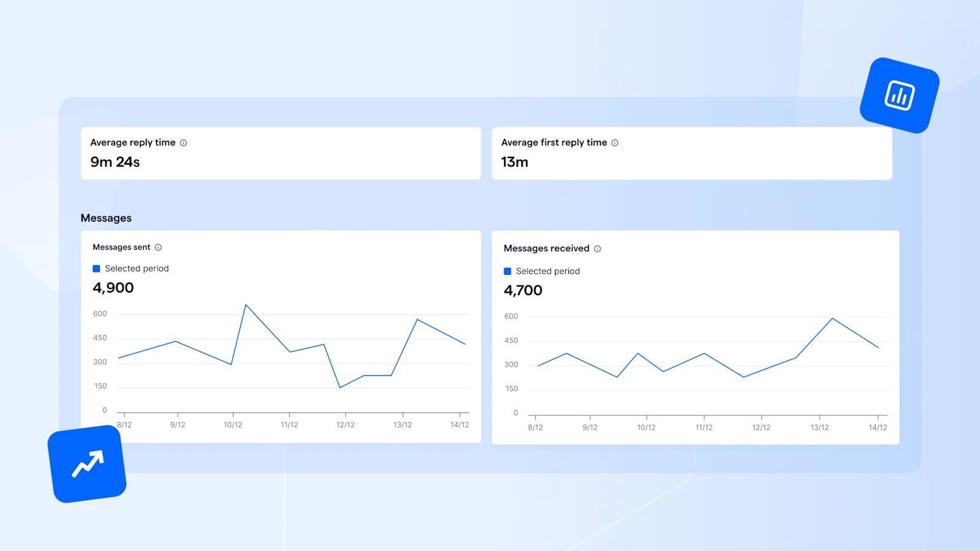Click 9/12 axis label in Messages sent chart
The height and width of the screenshot is (551, 980).
click(178, 425)
